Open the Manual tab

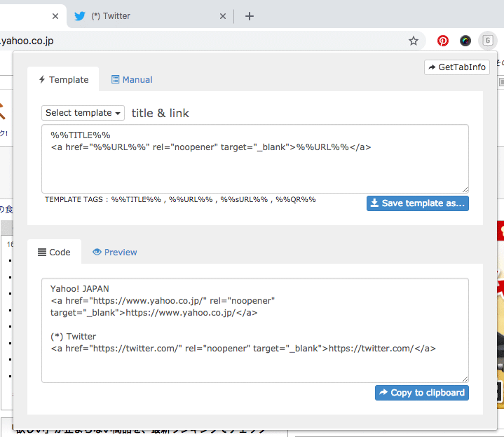(132, 79)
